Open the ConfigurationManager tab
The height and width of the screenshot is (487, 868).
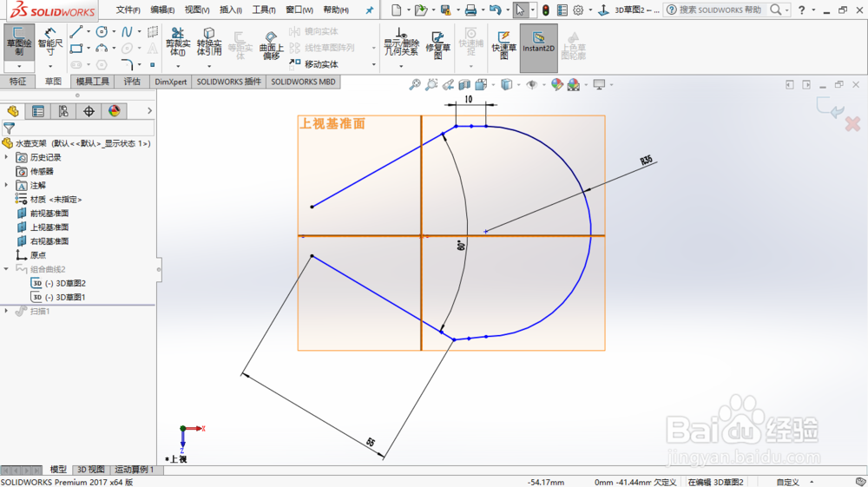point(63,111)
